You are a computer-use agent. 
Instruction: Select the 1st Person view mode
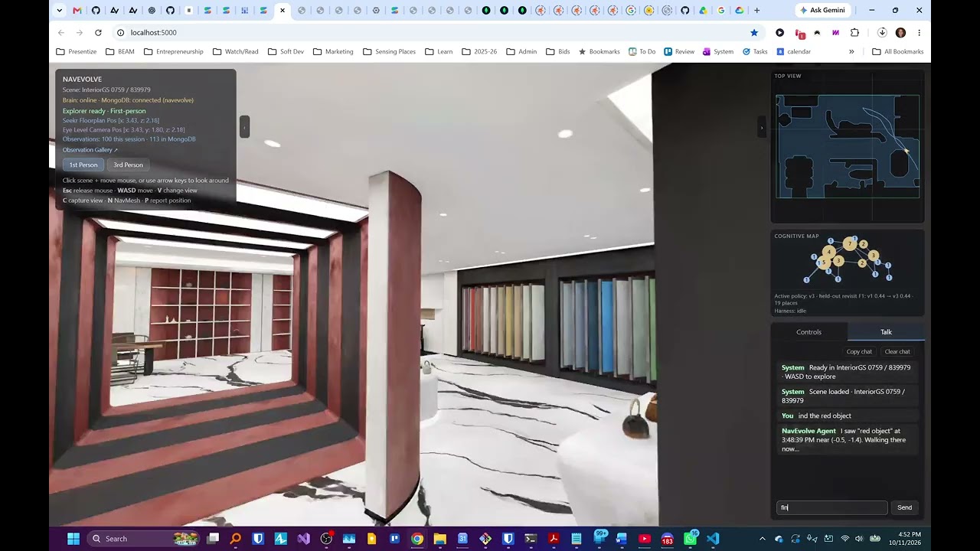tap(83, 165)
